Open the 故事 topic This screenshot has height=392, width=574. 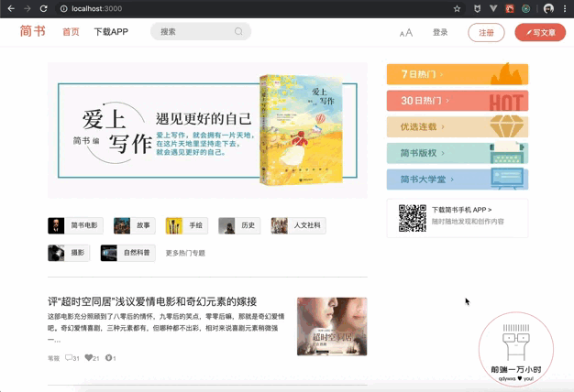(135, 225)
